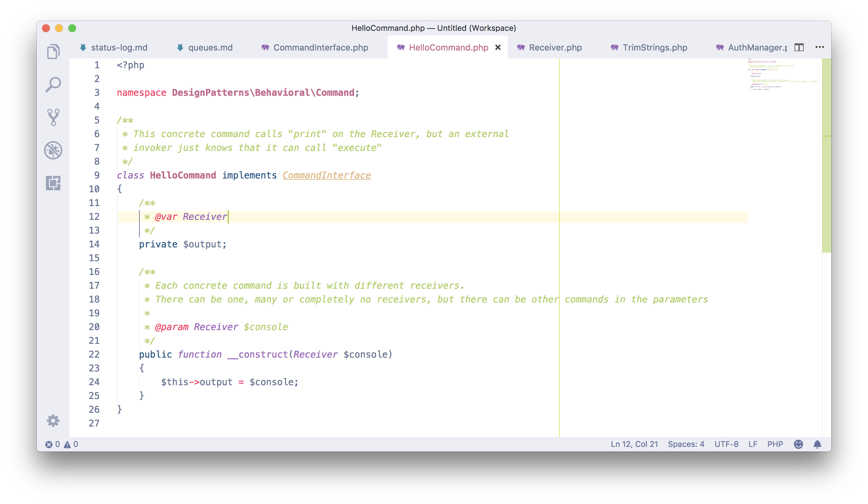Switch to the AuthManager tab
Viewport: 868px width, 504px height.
[x=752, y=48]
